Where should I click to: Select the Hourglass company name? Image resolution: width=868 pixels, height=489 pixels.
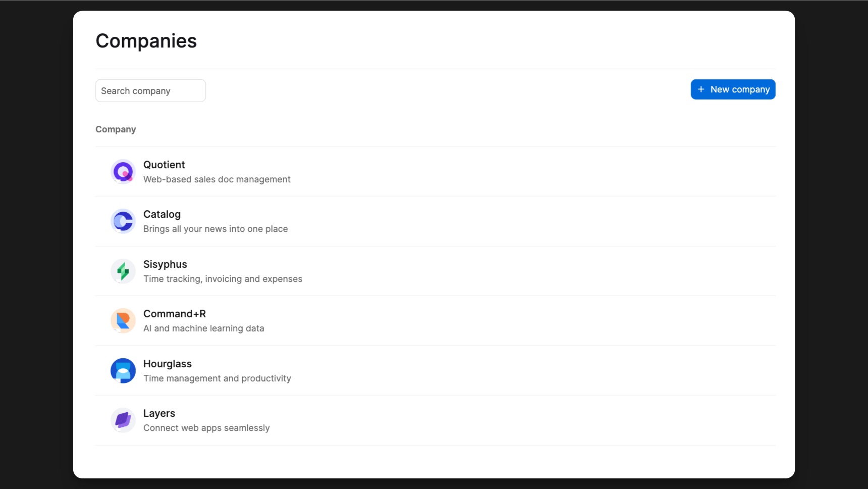[x=167, y=364]
